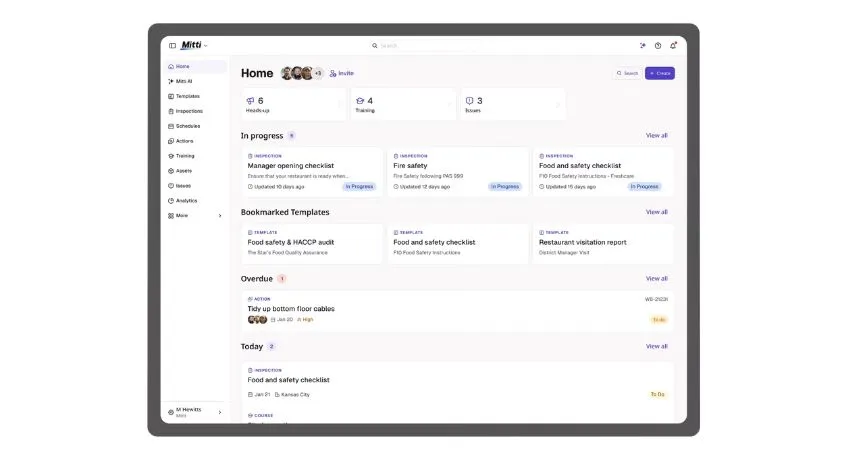Open the Heads-up megaphone card
The height and width of the screenshot is (460, 847).
click(x=294, y=105)
